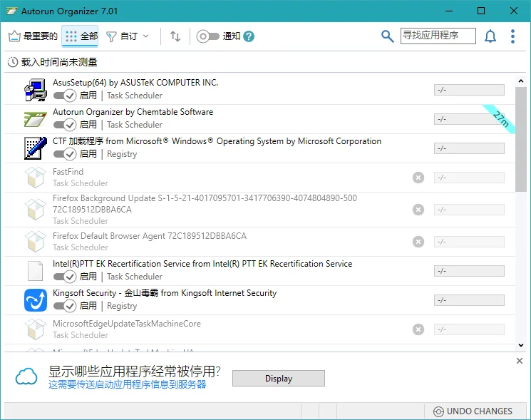Select the CTF 加载程序 pen icon
The image size is (531, 420).
[36, 148]
